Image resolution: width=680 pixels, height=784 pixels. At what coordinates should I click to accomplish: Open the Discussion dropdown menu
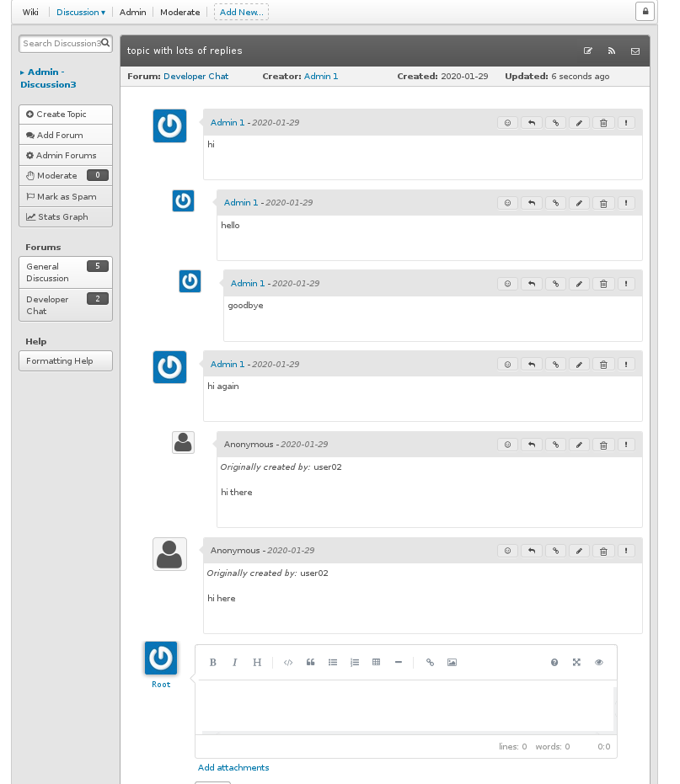click(x=81, y=13)
